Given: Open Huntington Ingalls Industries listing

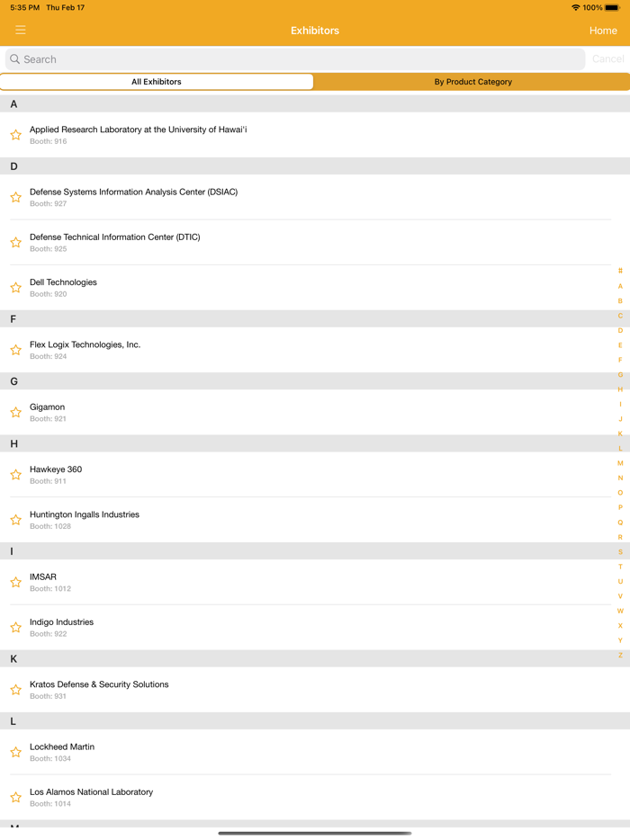Looking at the screenshot, I should (x=85, y=519).
